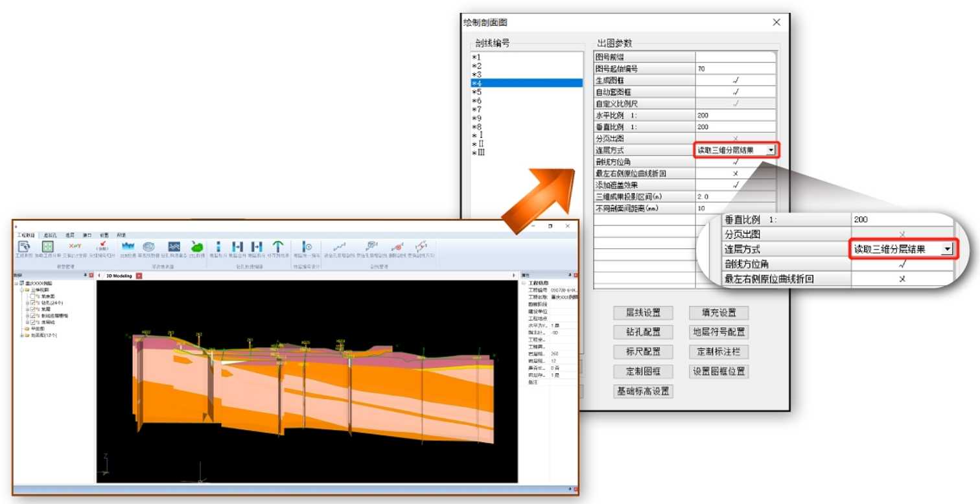This screenshot has height=504, width=980.
Task: Select section line *5 in list
Action: tap(476, 92)
